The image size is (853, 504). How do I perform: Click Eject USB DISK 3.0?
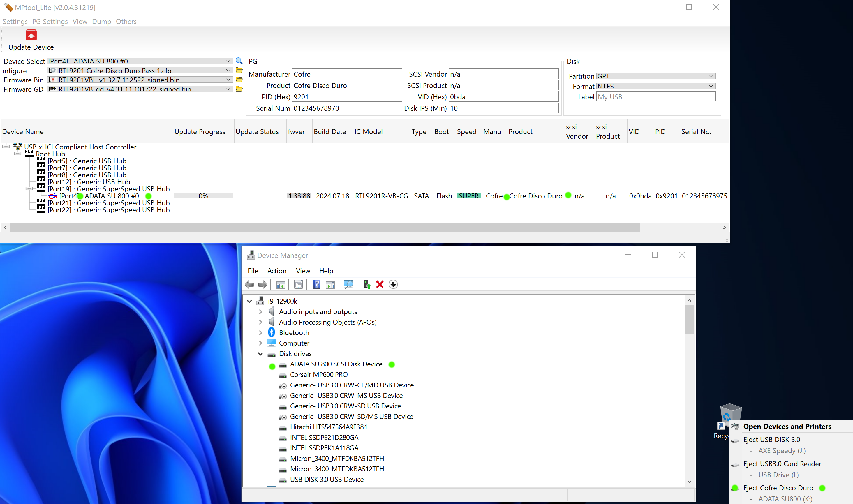coord(771,440)
